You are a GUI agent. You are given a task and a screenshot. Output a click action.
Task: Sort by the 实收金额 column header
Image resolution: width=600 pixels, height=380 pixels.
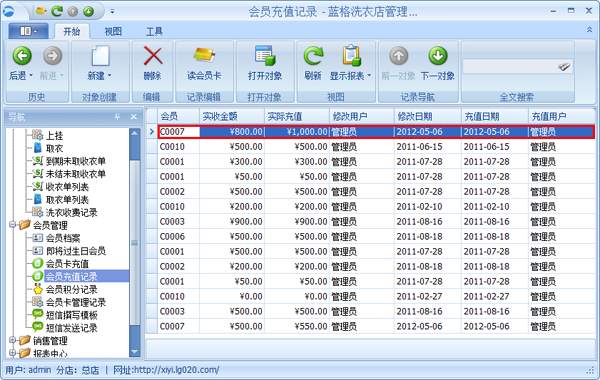point(232,116)
